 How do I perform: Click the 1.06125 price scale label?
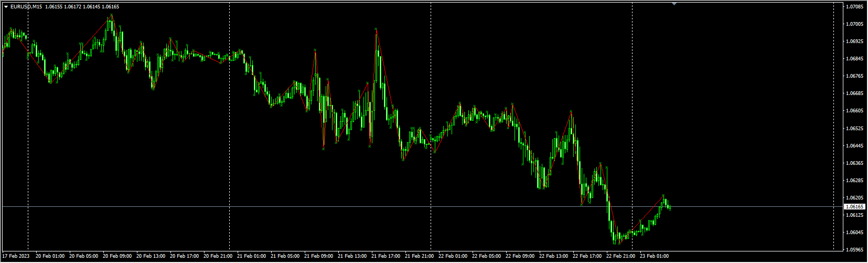point(855,215)
